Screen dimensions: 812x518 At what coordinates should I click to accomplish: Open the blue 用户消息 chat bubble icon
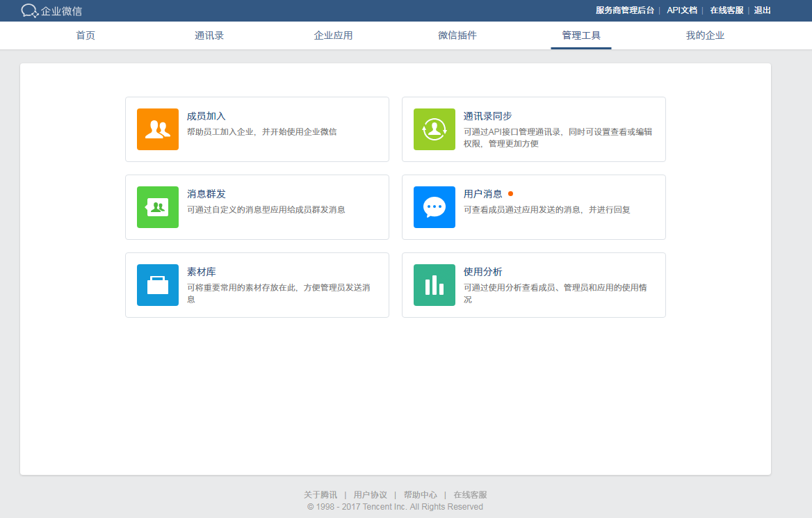434,207
